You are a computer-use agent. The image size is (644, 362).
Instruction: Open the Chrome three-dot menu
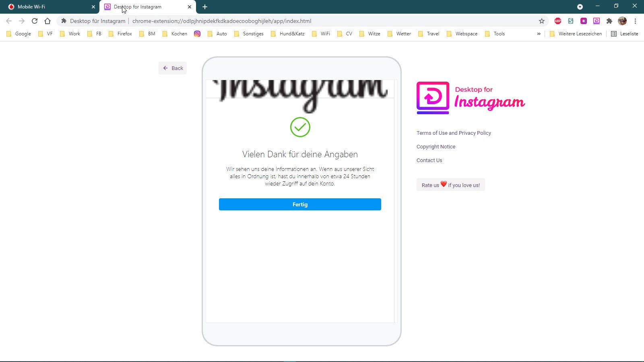pyautogui.click(x=636, y=21)
